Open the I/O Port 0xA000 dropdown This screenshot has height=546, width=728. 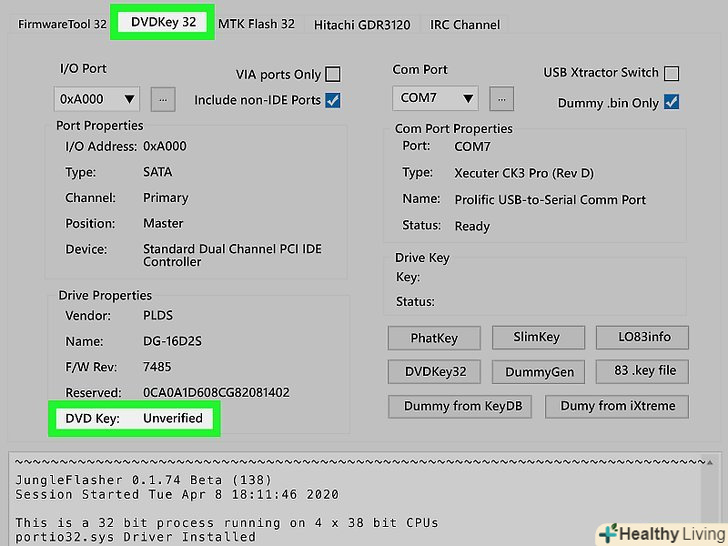(97, 99)
